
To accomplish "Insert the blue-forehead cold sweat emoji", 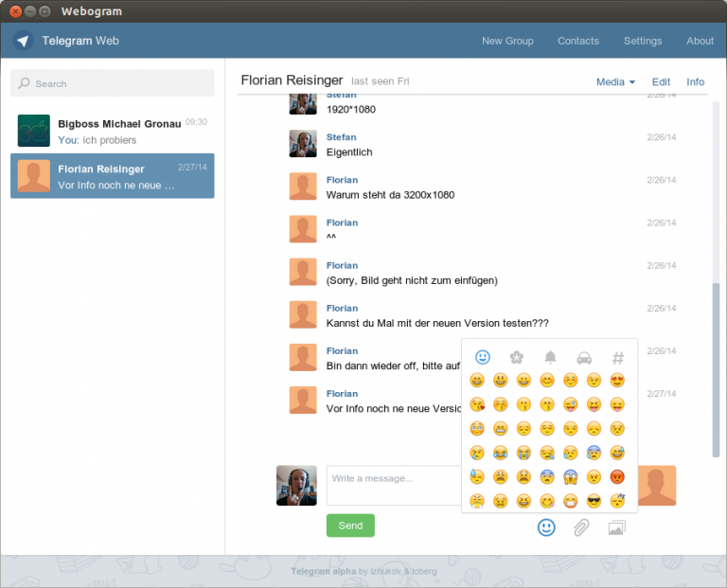I will [x=594, y=453].
